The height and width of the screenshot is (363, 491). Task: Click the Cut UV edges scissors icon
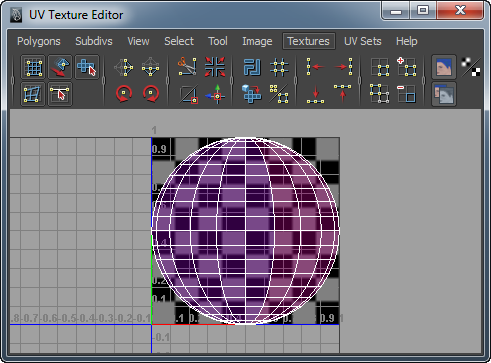[x=187, y=66]
